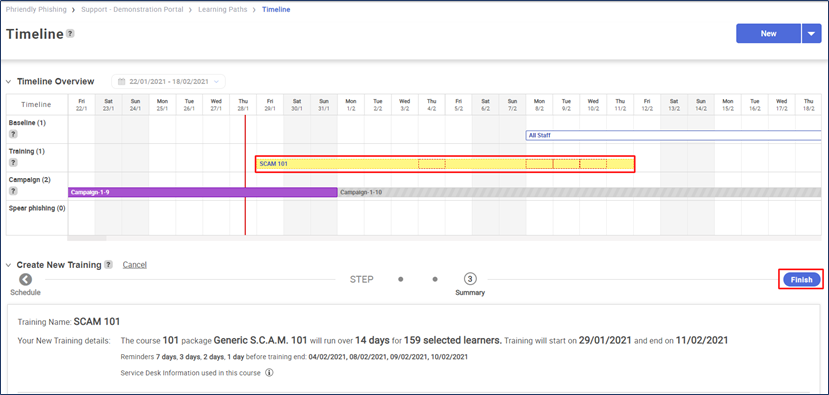The image size is (829, 395).
Task: Select the All Staff baseline bar
Action: point(674,135)
